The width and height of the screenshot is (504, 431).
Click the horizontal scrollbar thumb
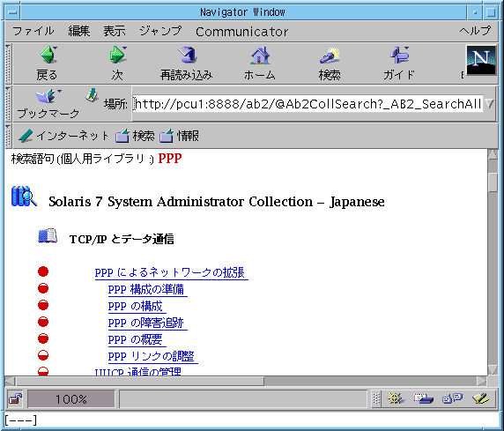pos(140,382)
